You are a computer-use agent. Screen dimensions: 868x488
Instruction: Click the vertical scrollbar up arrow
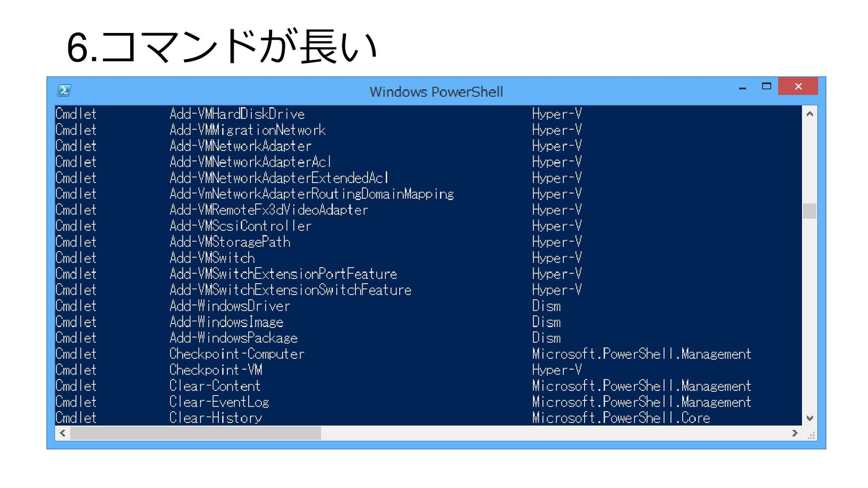coord(810,114)
